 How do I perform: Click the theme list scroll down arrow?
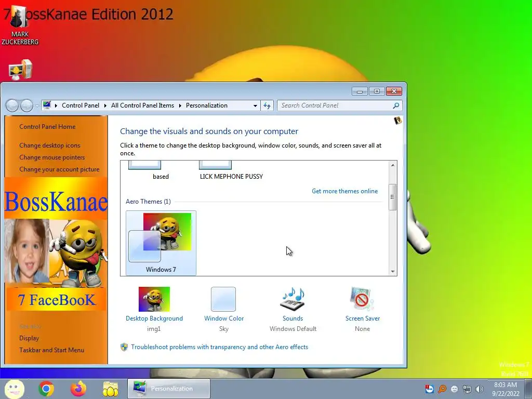393,271
